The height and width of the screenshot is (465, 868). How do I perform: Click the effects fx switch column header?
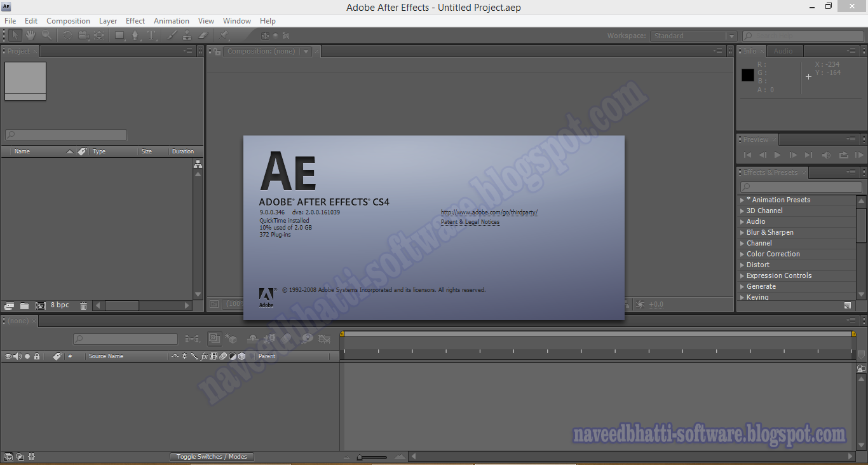pyautogui.click(x=205, y=356)
